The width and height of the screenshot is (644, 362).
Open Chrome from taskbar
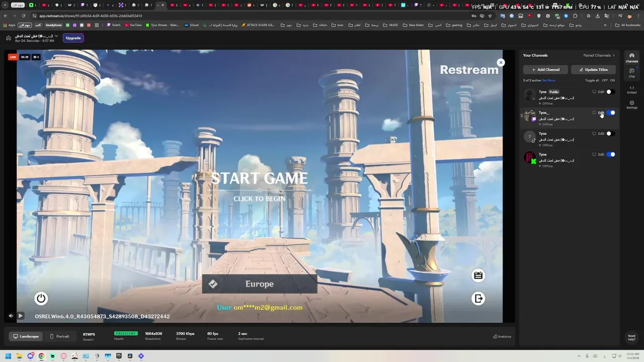coord(41,356)
